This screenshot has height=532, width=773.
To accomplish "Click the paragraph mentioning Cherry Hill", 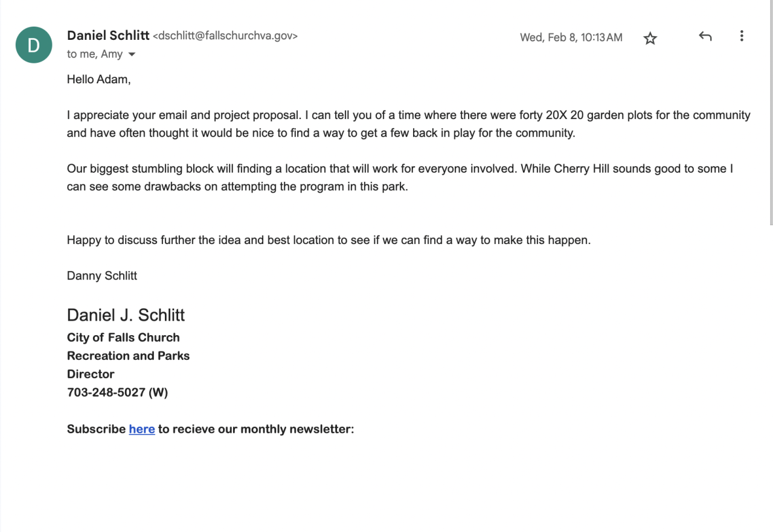I will 399,178.
